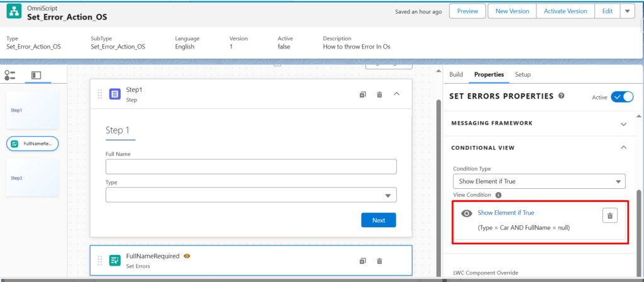The image size is (644, 282).
Task: Click the Next button in Step 1
Action: click(379, 220)
